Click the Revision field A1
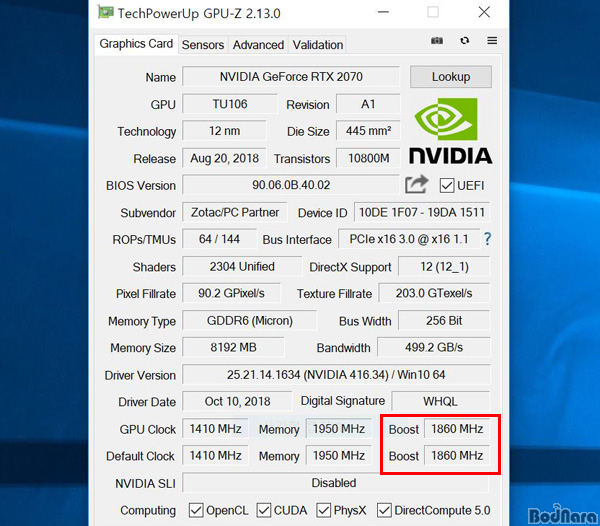Image resolution: width=600 pixels, height=526 pixels. coord(368,104)
